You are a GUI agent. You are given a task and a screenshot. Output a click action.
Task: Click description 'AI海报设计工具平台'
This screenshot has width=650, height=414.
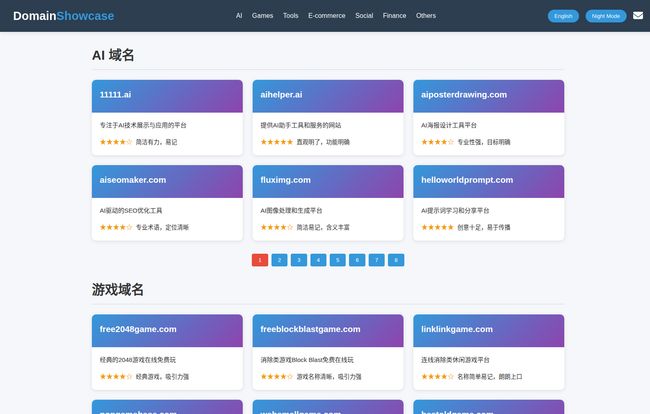449,125
